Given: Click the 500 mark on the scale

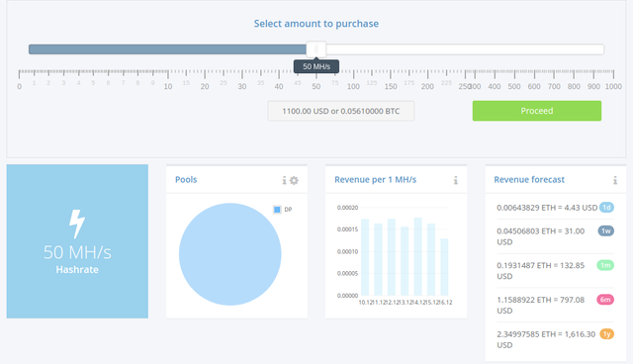Looking at the screenshot, I should point(514,86).
